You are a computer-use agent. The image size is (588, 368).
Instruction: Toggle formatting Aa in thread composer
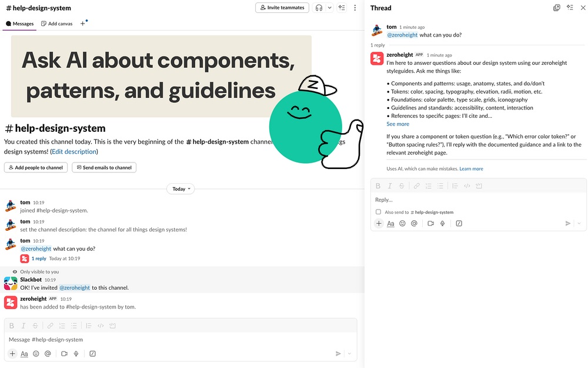390,223
